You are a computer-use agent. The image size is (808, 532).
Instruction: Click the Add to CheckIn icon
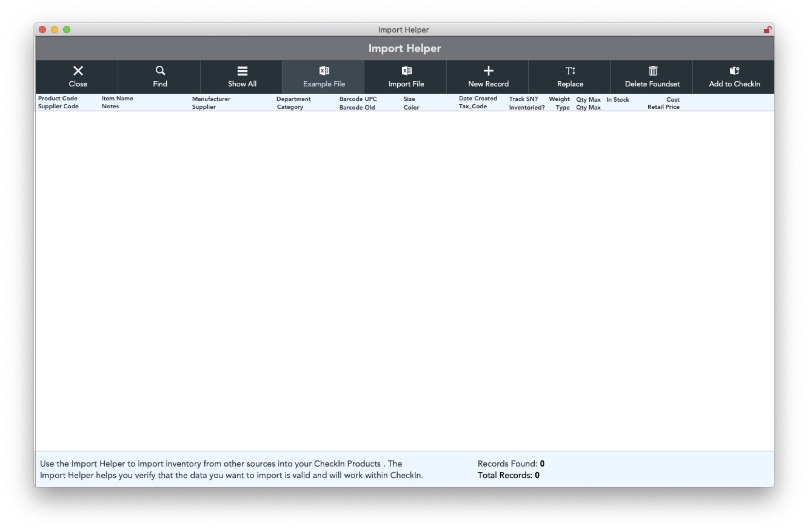point(734,71)
